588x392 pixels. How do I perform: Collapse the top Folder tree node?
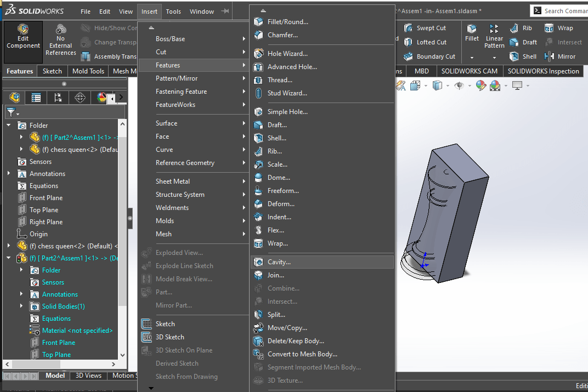point(9,125)
